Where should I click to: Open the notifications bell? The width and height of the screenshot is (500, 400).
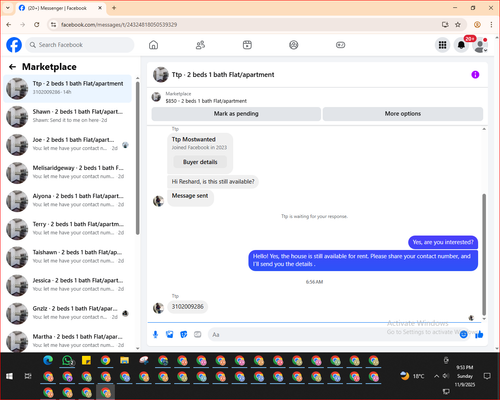pyautogui.click(x=461, y=45)
